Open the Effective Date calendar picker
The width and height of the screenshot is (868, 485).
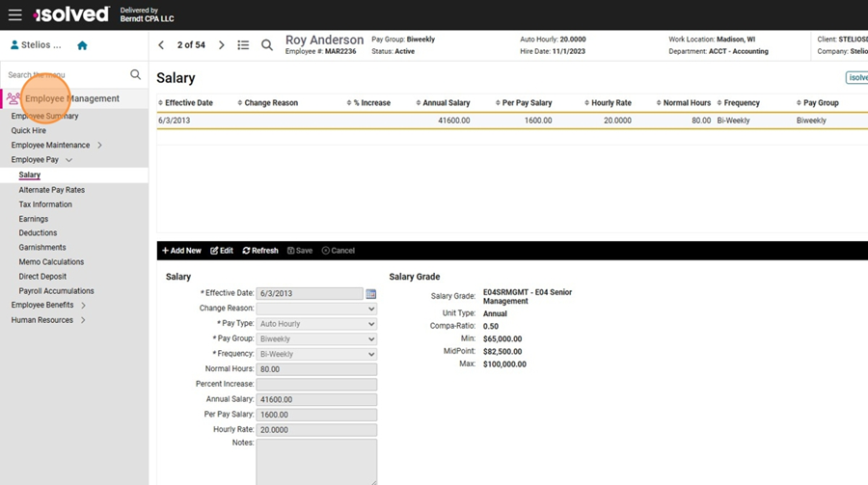[x=371, y=294]
